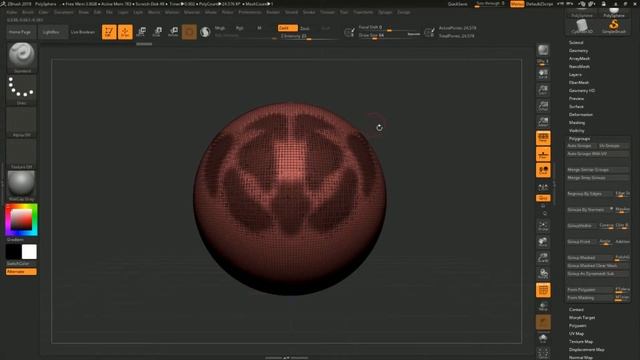Expand the NanoMesh subpalette

[579, 67]
